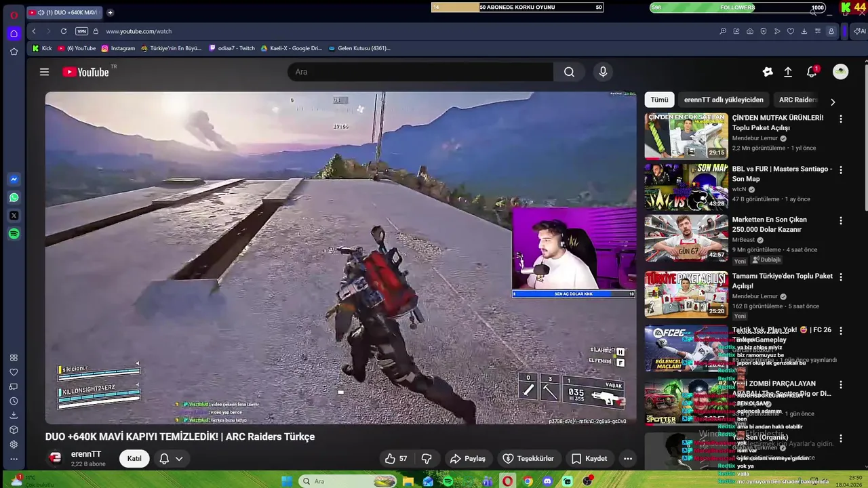Open options for Marketten En Son Çıkan video
Viewport: 868px width, 488px height.
click(x=841, y=221)
